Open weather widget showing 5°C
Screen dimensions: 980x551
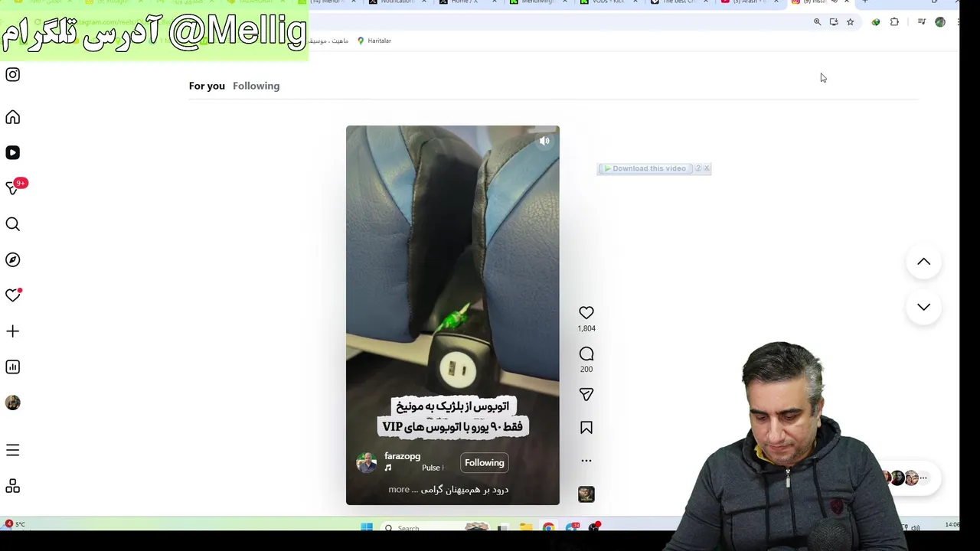[15, 524]
